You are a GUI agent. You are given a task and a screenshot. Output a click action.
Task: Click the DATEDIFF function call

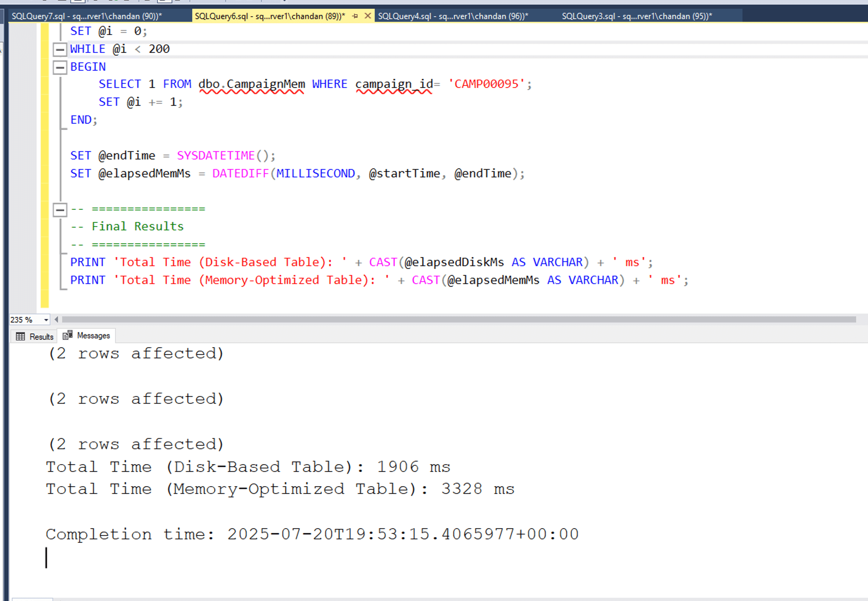240,173
